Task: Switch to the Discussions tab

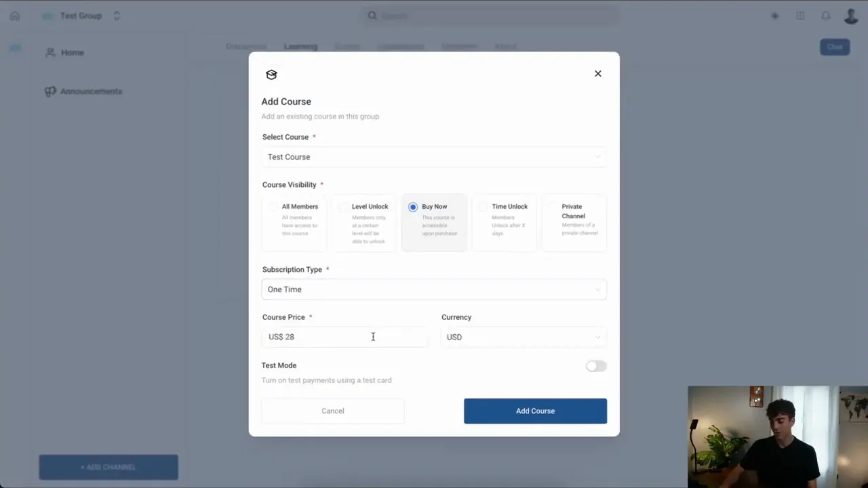Action: (x=245, y=46)
